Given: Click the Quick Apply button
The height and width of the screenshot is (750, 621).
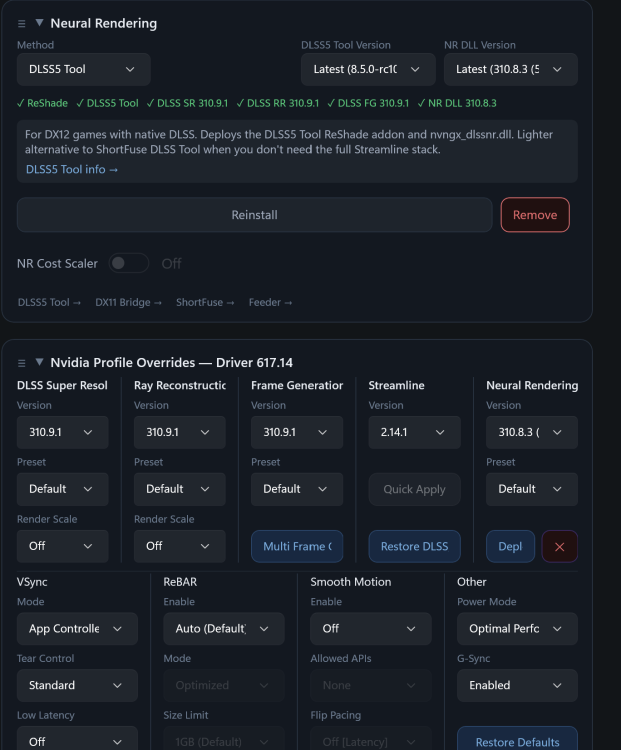Looking at the screenshot, I should click(414, 489).
